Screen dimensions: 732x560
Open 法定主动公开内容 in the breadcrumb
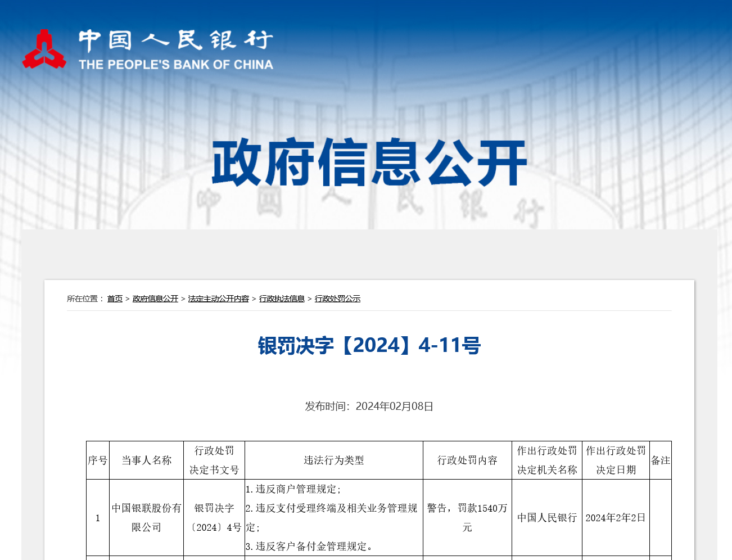pyautogui.click(x=218, y=299)
